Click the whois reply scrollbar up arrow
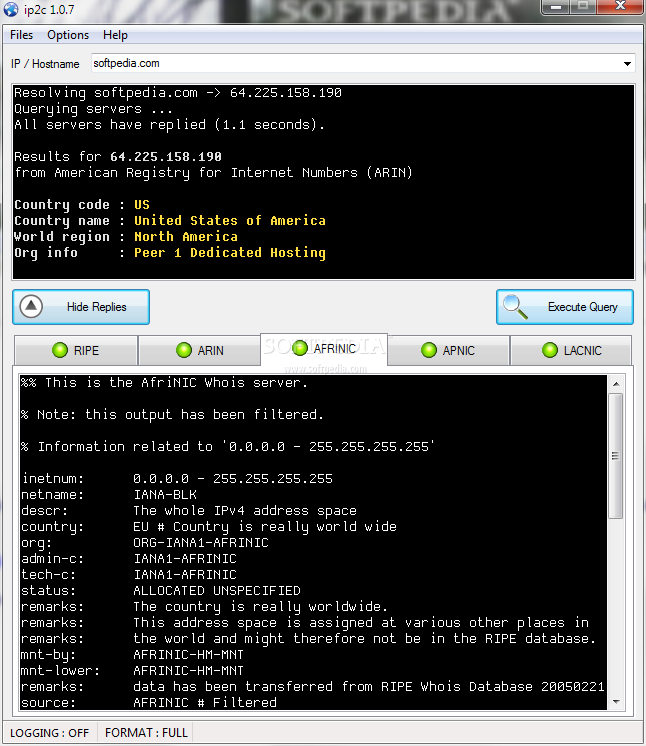Image resolution: width=646 pixels, height=746 pixels. point(616,384)
